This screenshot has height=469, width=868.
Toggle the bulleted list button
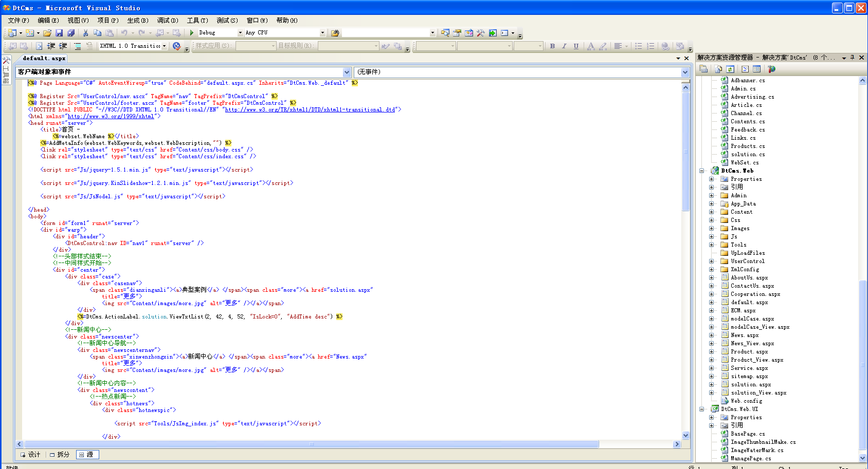click(638, 46)
